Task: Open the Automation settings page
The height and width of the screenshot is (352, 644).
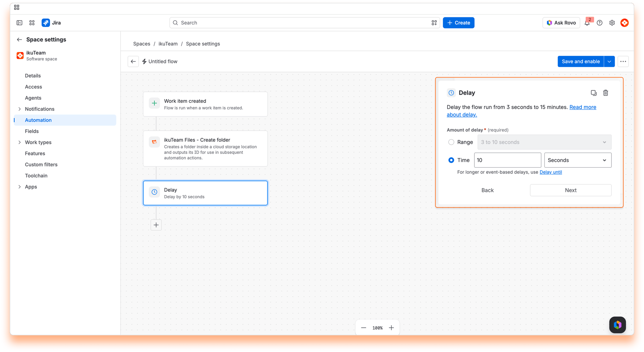Action: click(65, 120)
